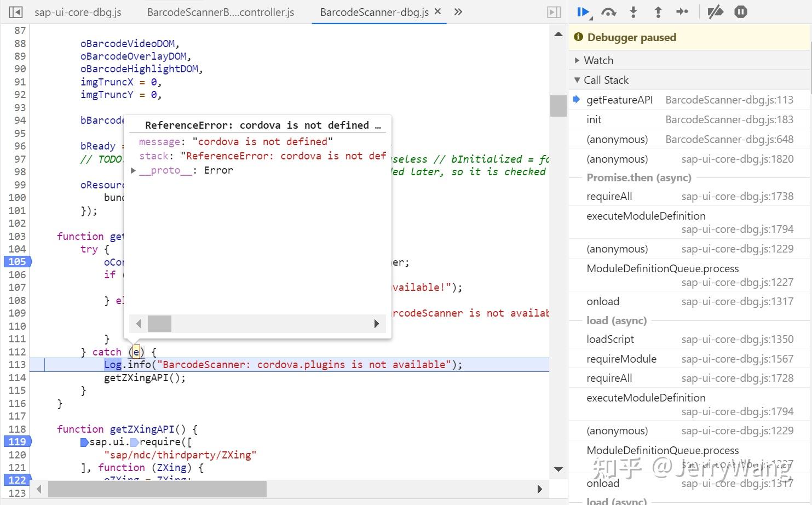The height and width of the screenshot is (505, 812).
Task: Hide the file navigator sidebar panel
Action: coord(15,12)
